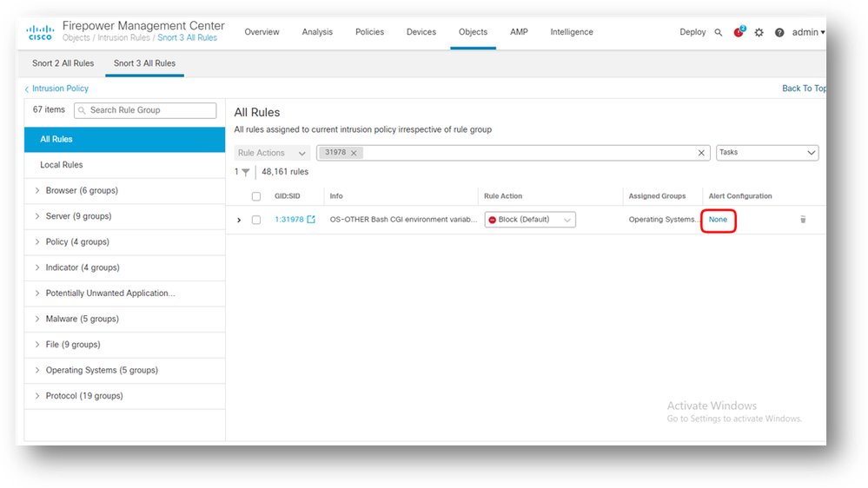Expand the Malware (5 groups) category
The height and width of the screenshot is (488, 868).
click(x=37, y=319)
